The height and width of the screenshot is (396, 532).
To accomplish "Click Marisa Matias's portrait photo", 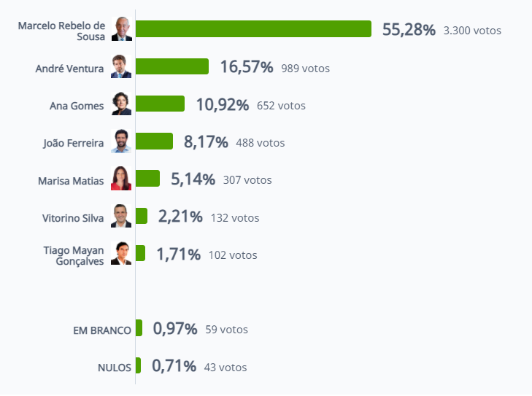I will point(121,179).
